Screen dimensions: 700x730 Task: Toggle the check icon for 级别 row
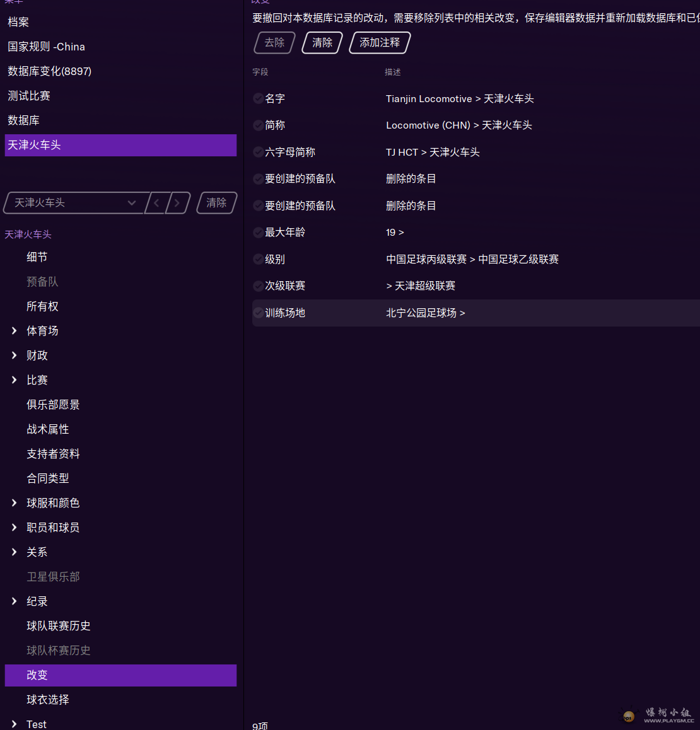pos(259,259)
